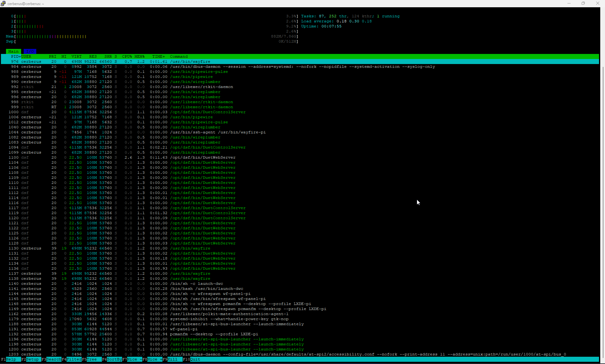Image resolution: width=605 pixels, height=364 pixels.
Task: Click the Load average readout
Action: [336, 21]
